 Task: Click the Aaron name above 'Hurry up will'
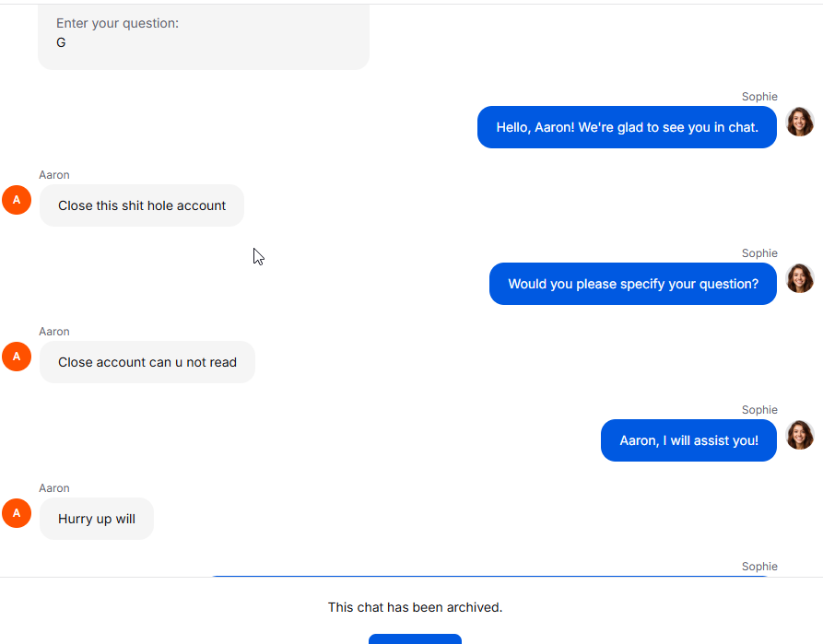[x=54, y=488]
